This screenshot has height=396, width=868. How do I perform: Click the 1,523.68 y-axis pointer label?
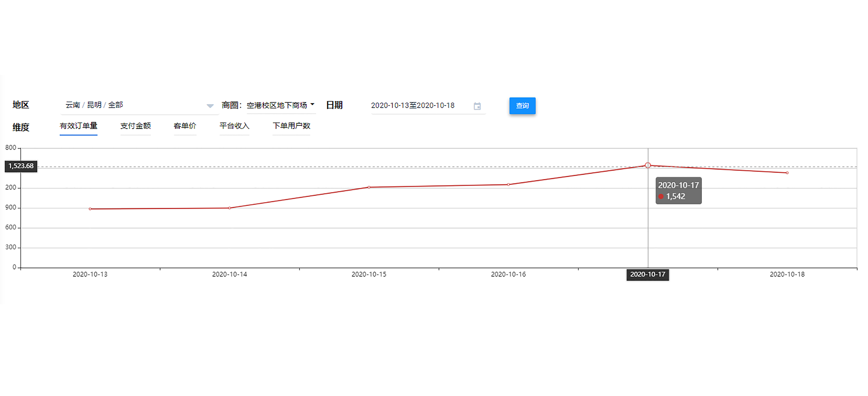21,166
